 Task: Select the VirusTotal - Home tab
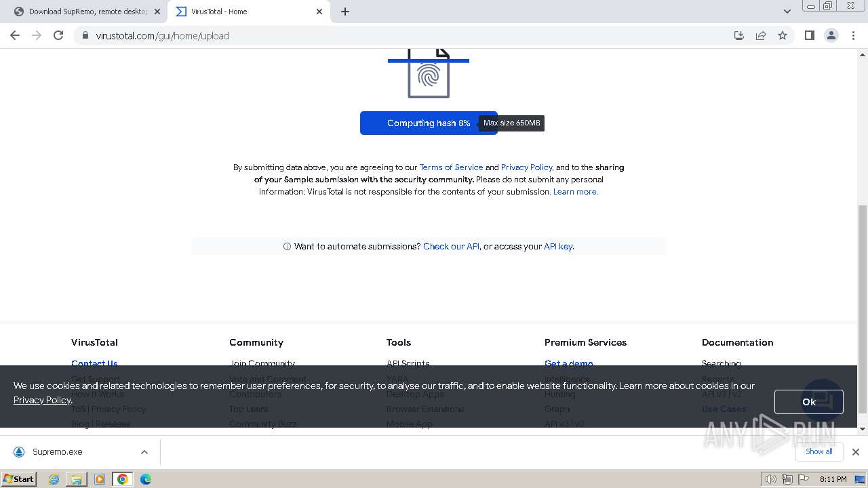(248, 12)
